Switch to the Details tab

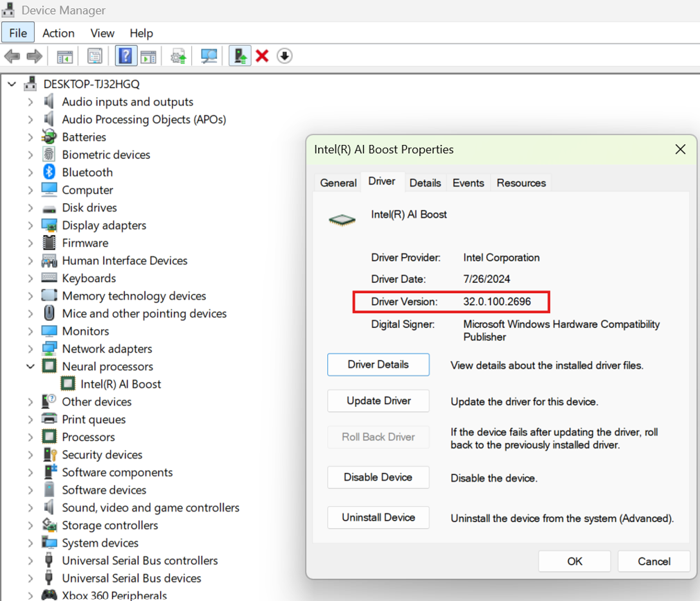425,183
